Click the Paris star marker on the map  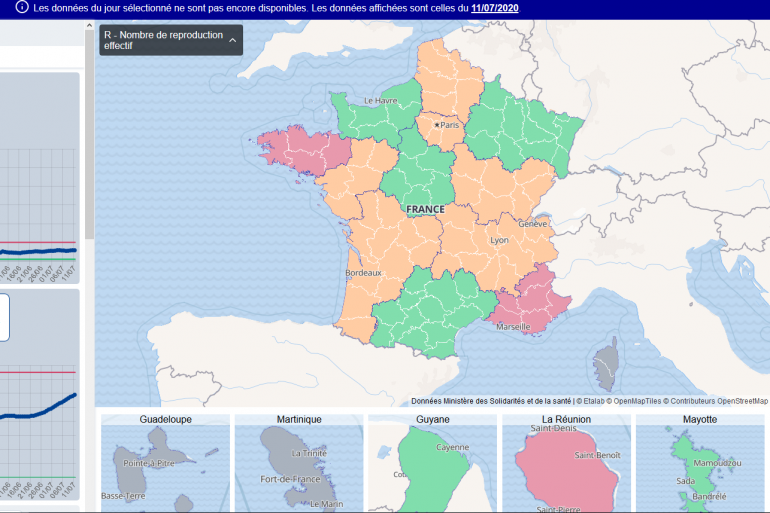pyautogui.click(x=437, y=125)
